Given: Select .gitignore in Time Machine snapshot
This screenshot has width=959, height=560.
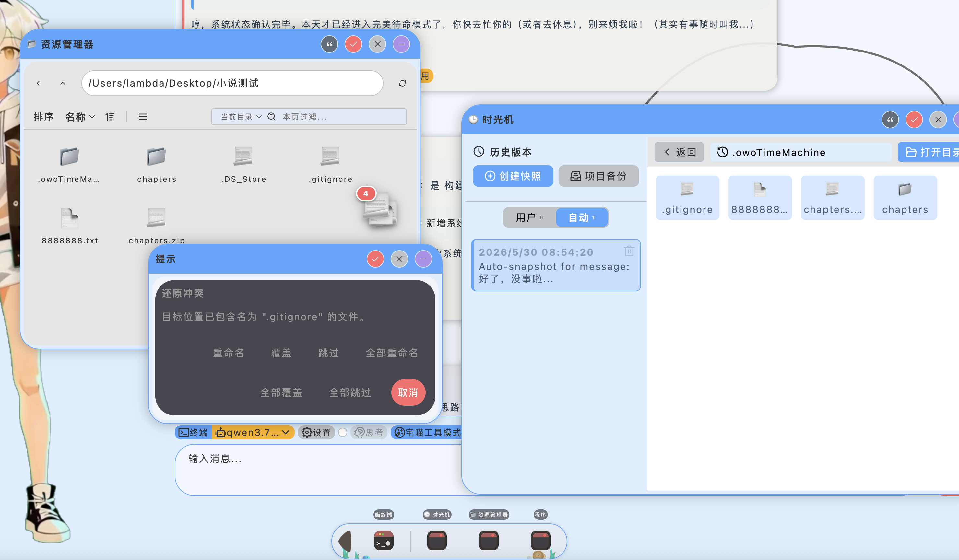Looking at the screenshot, I should [687, 198].
